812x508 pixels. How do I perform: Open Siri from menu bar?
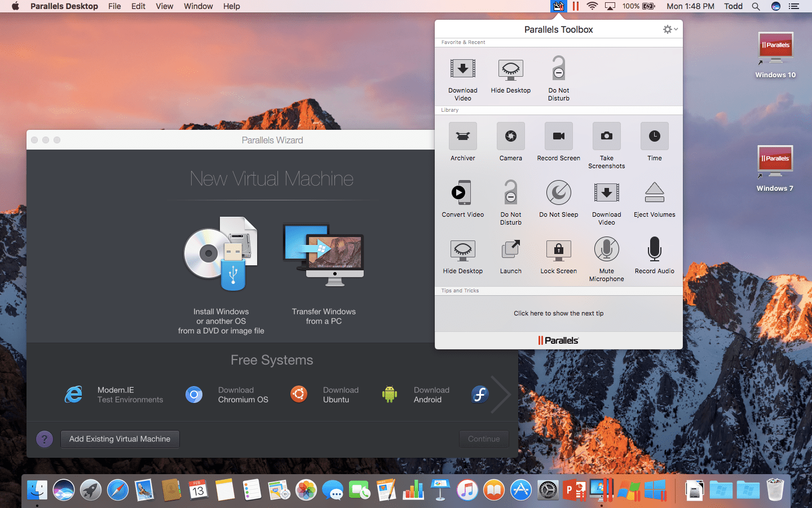pyautogui.click(x=776, y=6)
